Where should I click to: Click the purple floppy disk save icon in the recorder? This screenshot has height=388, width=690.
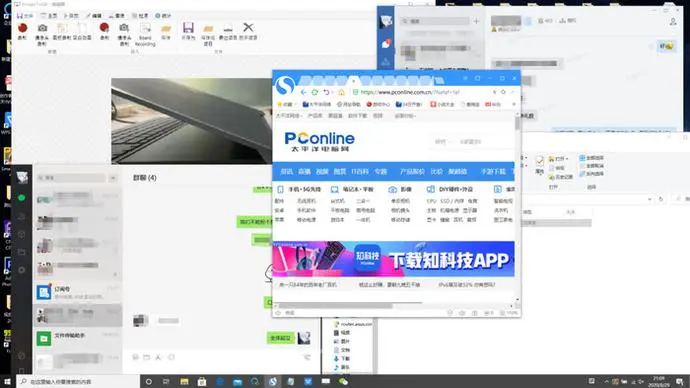click(x=188, y=28)
